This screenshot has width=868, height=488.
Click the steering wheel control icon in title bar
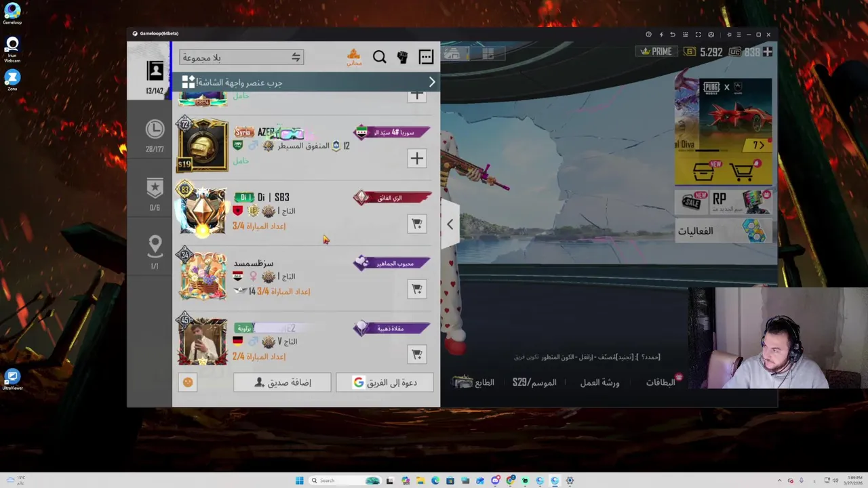711,35
